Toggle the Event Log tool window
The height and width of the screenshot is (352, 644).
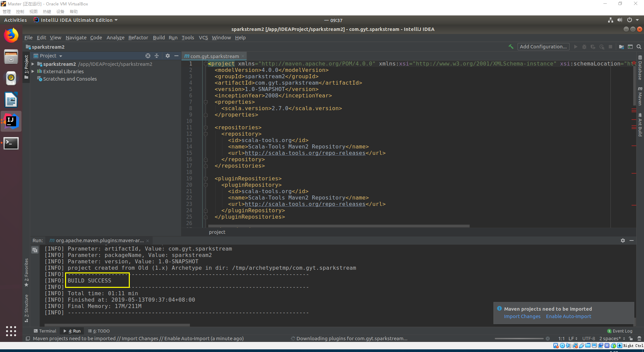(620, 331)
